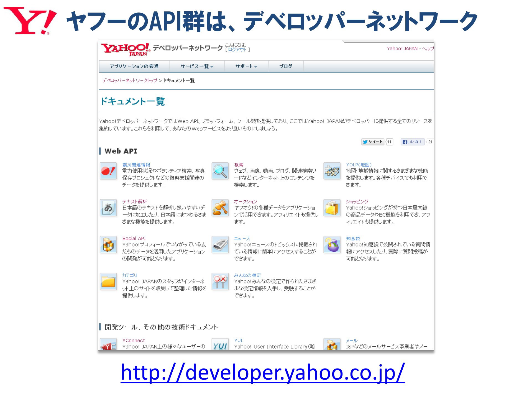Click the YConnect icon

(x=108, y=344)
